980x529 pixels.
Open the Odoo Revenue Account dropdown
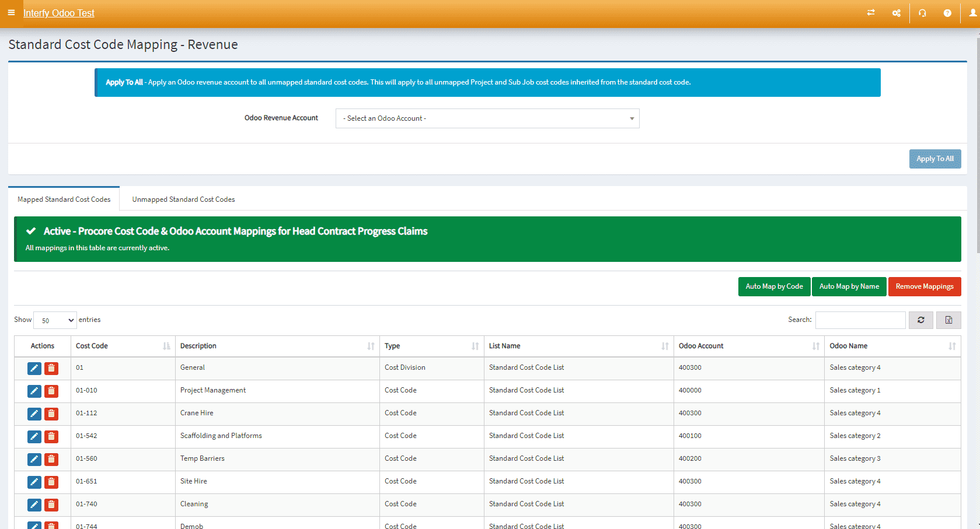click(x=487, y=118)
